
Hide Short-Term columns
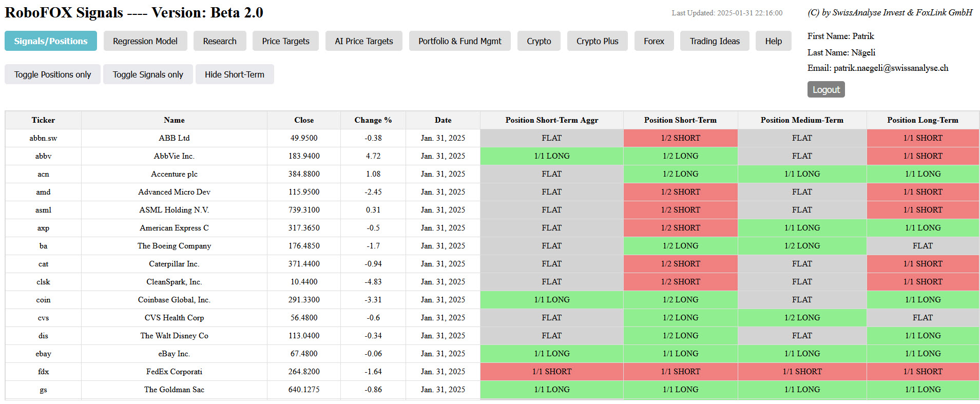(x=235, y=74)
